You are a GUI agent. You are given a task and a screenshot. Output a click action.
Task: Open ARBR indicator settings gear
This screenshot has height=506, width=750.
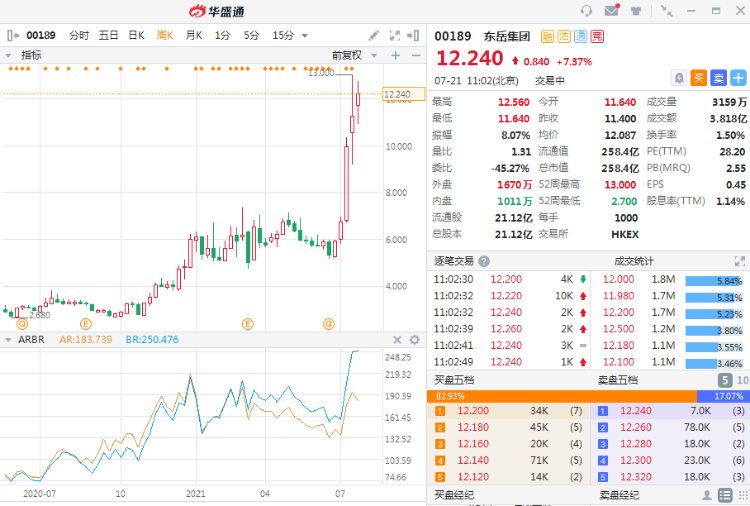point(415,340)
